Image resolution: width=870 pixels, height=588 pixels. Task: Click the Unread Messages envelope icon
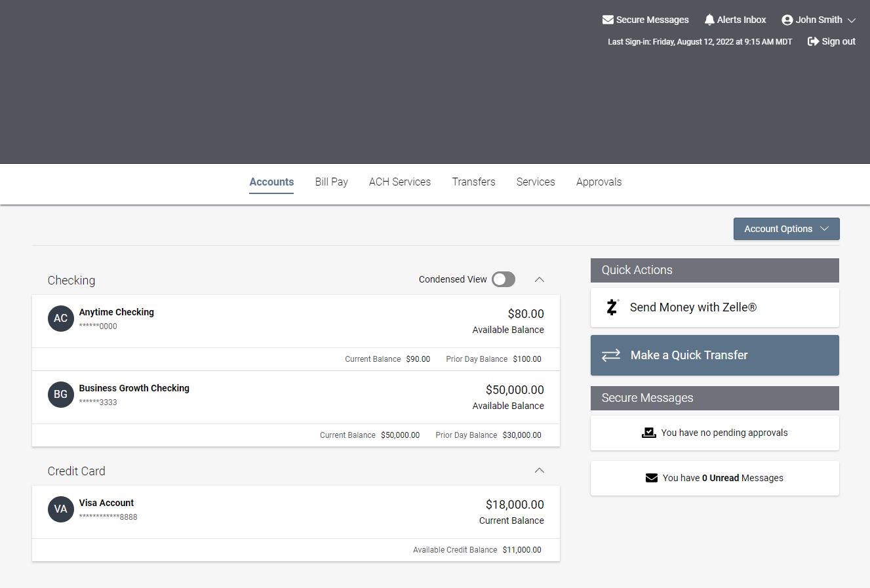(x=652, y=478)
